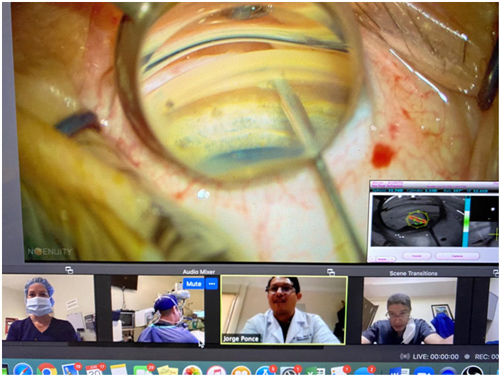Pop out the panel left of Audio Mixer
Viewport: 500px width, 376px height.
click(x=69, y=270)
